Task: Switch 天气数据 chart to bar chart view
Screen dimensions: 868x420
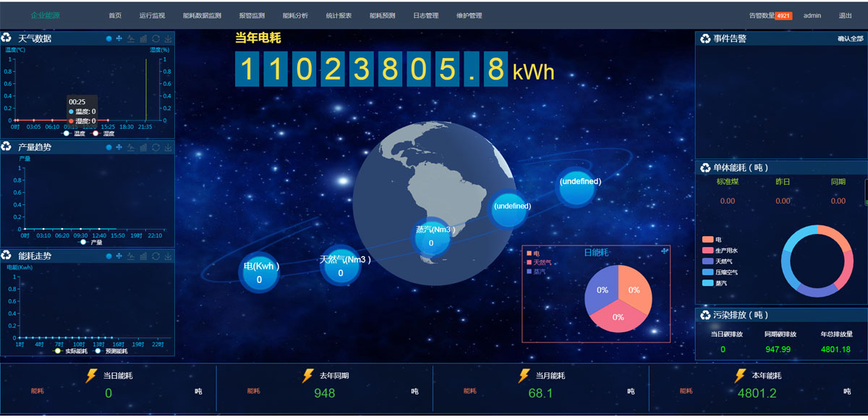Action: [x=143, y=38]
